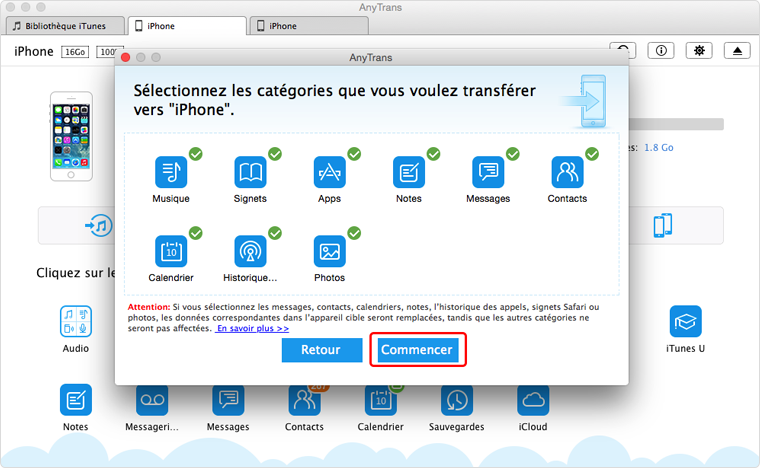Switch to the second iPhone tab
The image size is (760, 468).
point(309,26)
